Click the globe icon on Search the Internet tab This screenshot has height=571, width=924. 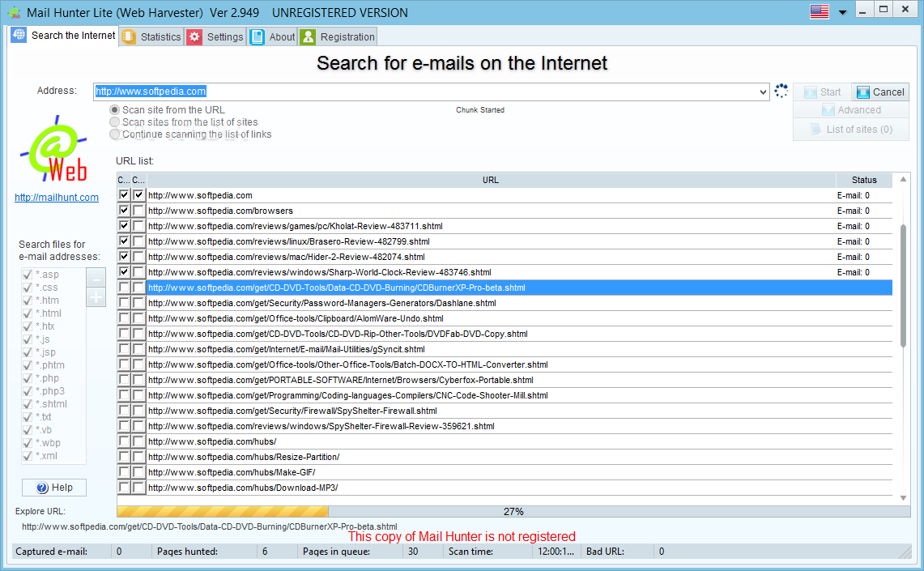click(x=19, y=36)
